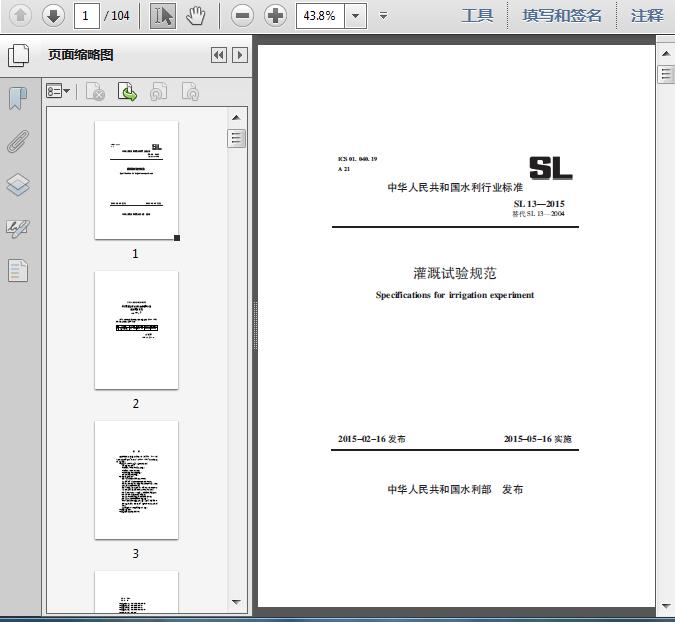675x622 pixels.
Task: Click the page 1 label under thumbnail
Action: 135,254
